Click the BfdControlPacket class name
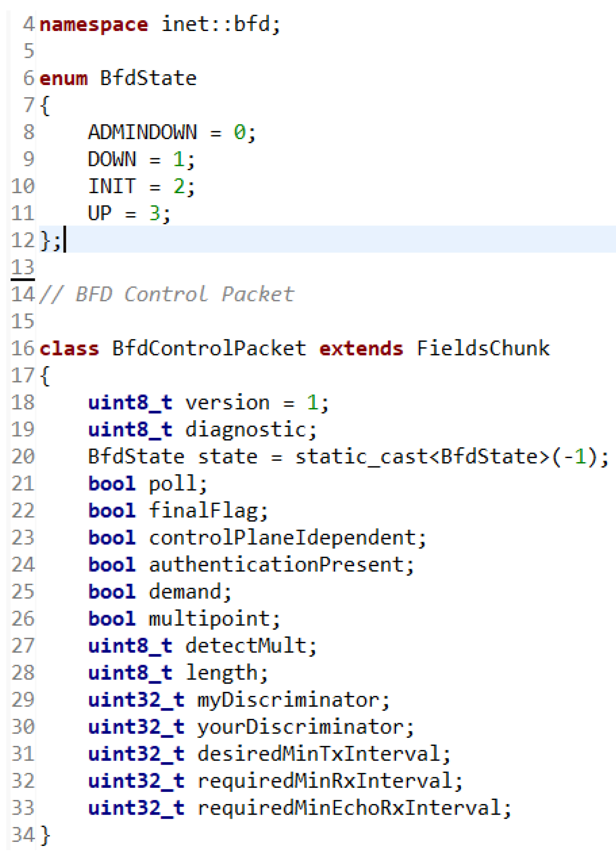 point(209,348)
